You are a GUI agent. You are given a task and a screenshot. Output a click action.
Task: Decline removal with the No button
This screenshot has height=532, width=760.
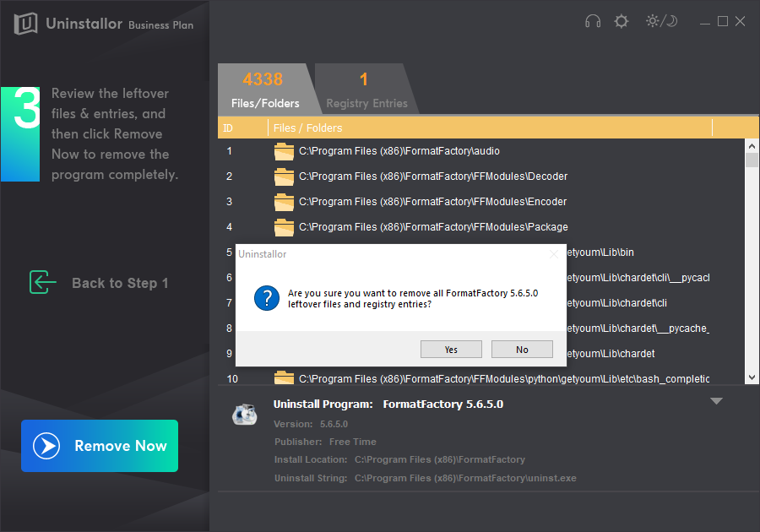coord(522,350)
